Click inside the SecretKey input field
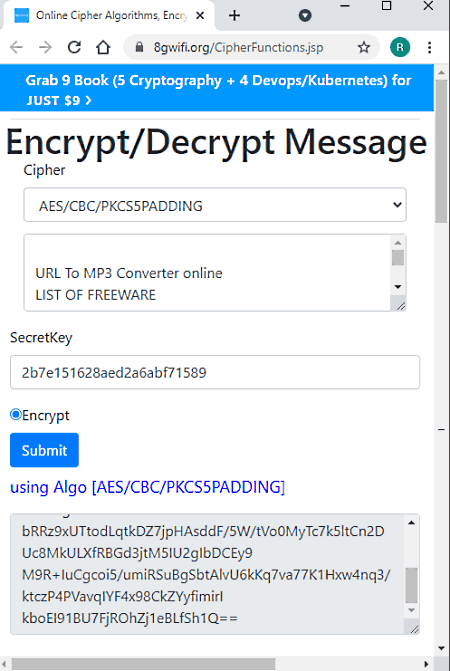The width and height of the screenshot is (450, 671). 215,372
